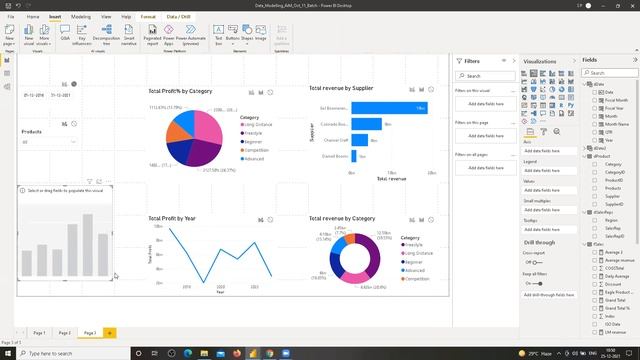Image resolution: width=640 pixels, height=360 pixels.
Task: Open the Format ribbon tab
Action: coord(148,17)
